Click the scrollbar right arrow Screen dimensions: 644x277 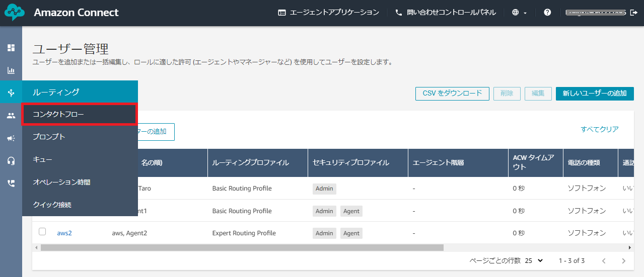[630, 247]
